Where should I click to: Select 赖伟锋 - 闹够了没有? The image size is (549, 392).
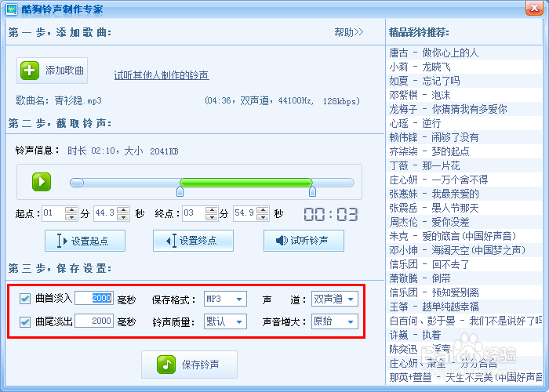click(x=464, y=137)
